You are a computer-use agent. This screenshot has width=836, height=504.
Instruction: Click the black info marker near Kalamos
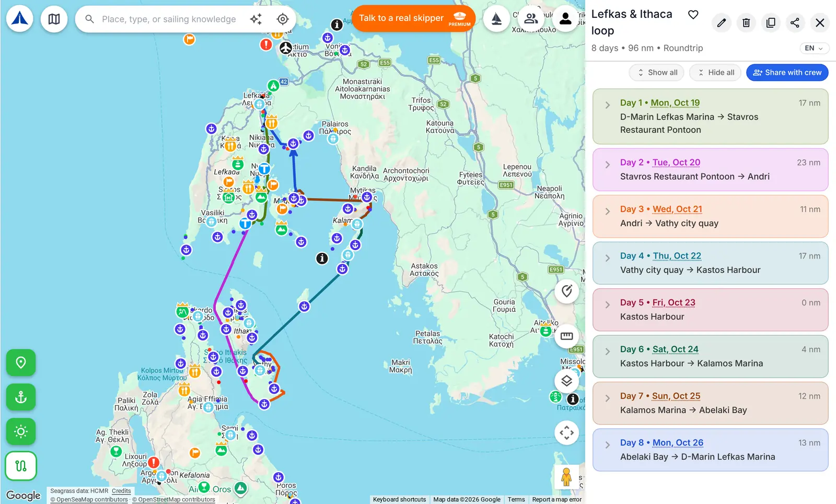tap(322, 258)
